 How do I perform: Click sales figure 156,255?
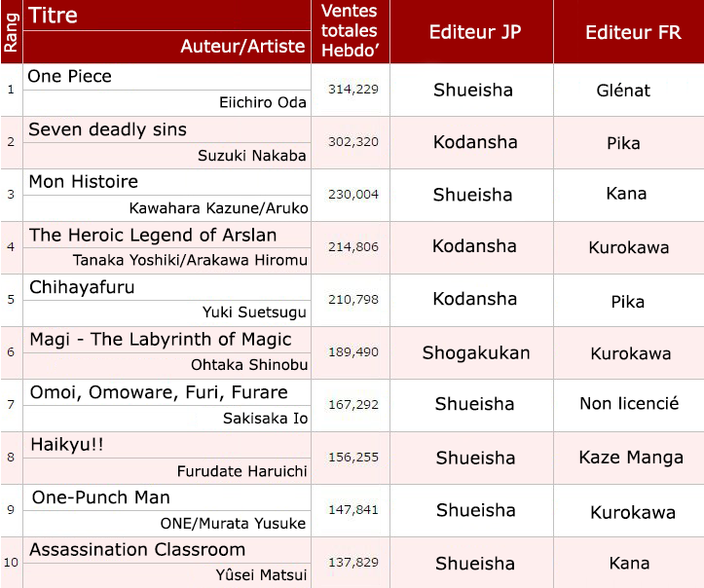tap(352, 458)
